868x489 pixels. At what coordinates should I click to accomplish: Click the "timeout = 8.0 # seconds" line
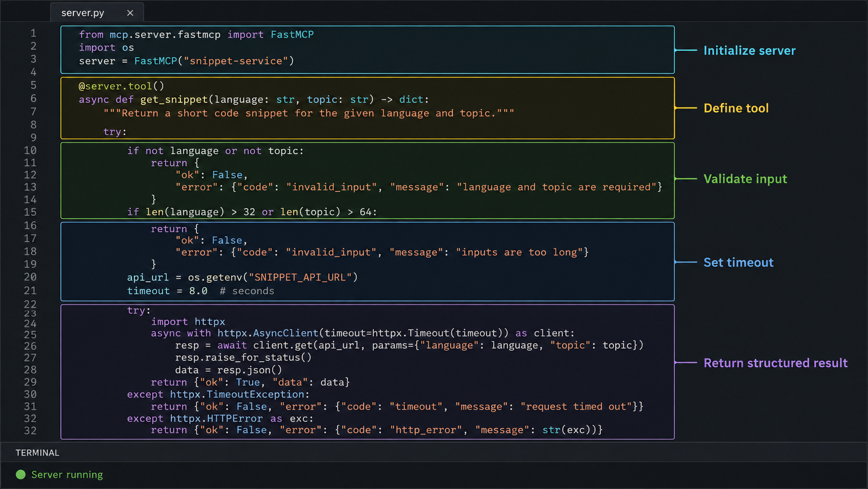pos(201,291)
